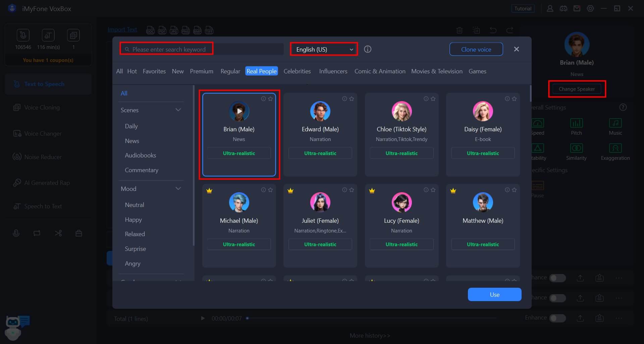Open the Similarity setting
The height and width of the screenshot is (344, 644).
576,152
